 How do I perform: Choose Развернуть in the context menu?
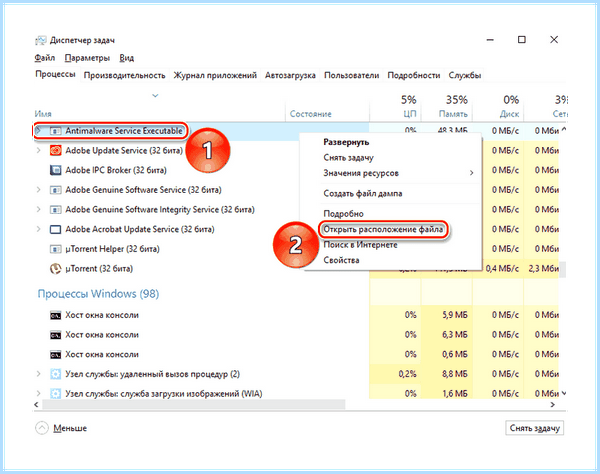tap(346, 142)
